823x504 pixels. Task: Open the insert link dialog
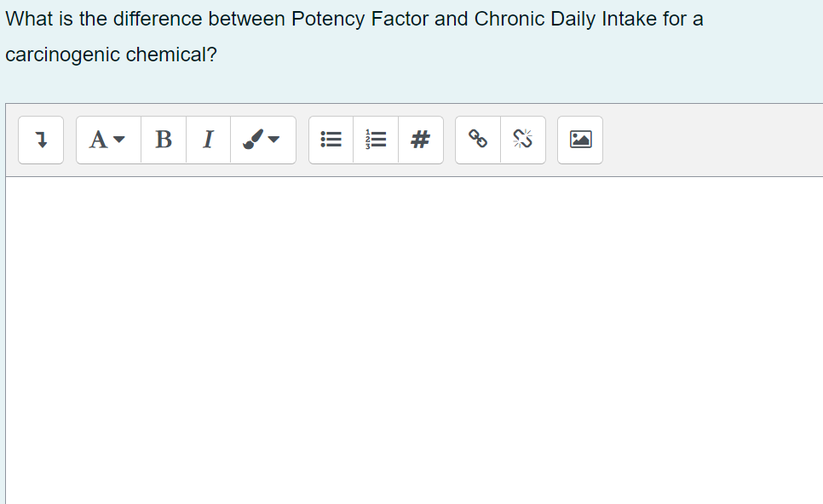point(477,140)
